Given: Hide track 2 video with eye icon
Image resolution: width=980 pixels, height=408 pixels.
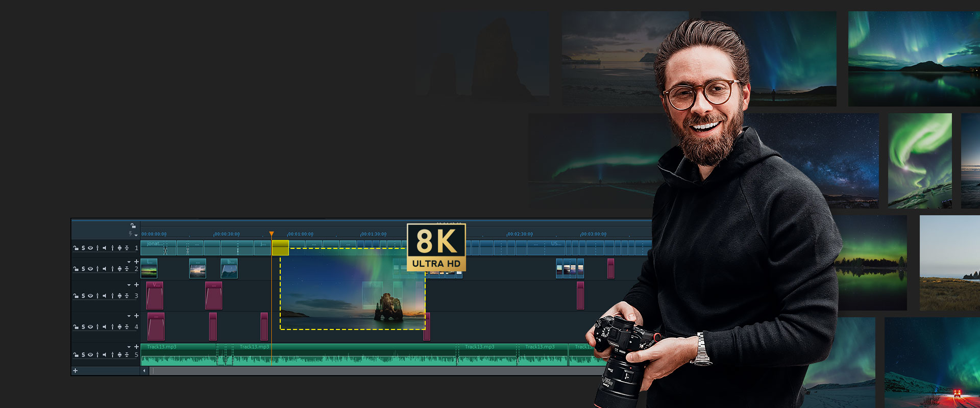Looking at the screenshot, I should tap(90, 269).
